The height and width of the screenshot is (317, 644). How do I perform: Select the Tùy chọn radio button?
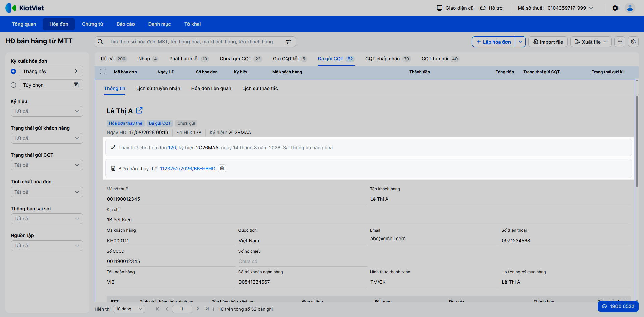13,85
